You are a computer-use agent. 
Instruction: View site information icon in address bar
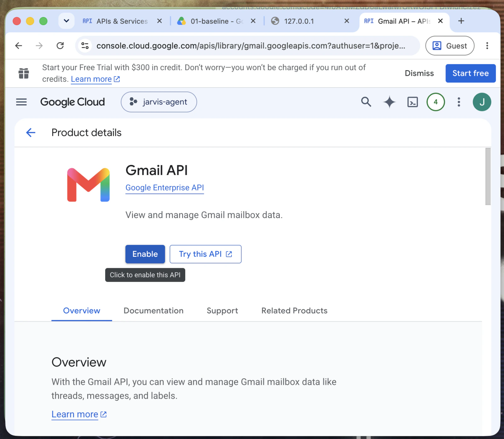point(85,46)
